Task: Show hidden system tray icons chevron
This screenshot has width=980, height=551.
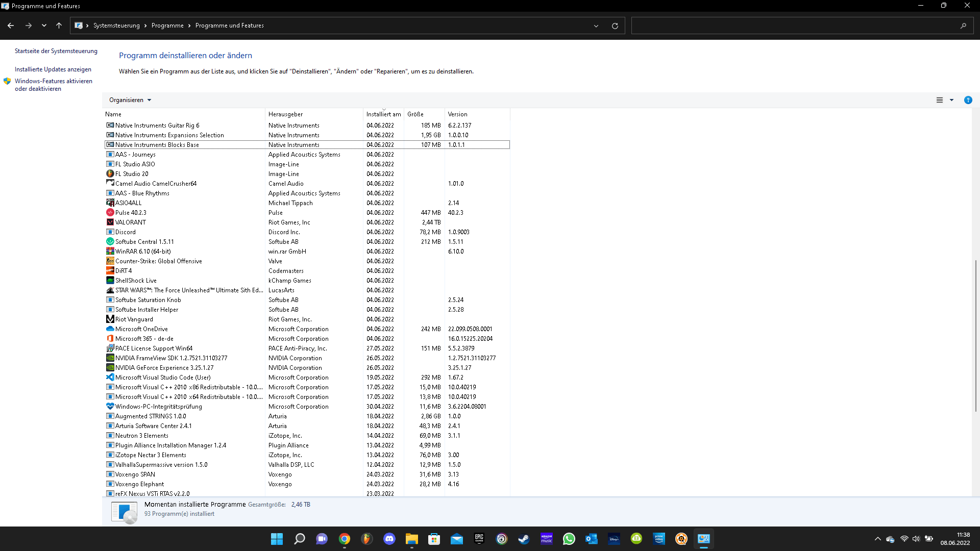Action: coord(877,539)
